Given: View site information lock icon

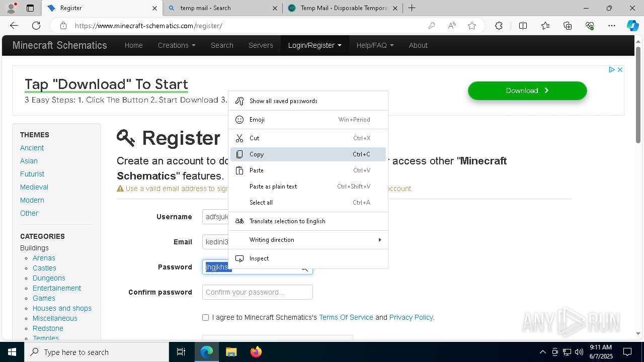Looking at the screenshot, I should pos(63,26).
